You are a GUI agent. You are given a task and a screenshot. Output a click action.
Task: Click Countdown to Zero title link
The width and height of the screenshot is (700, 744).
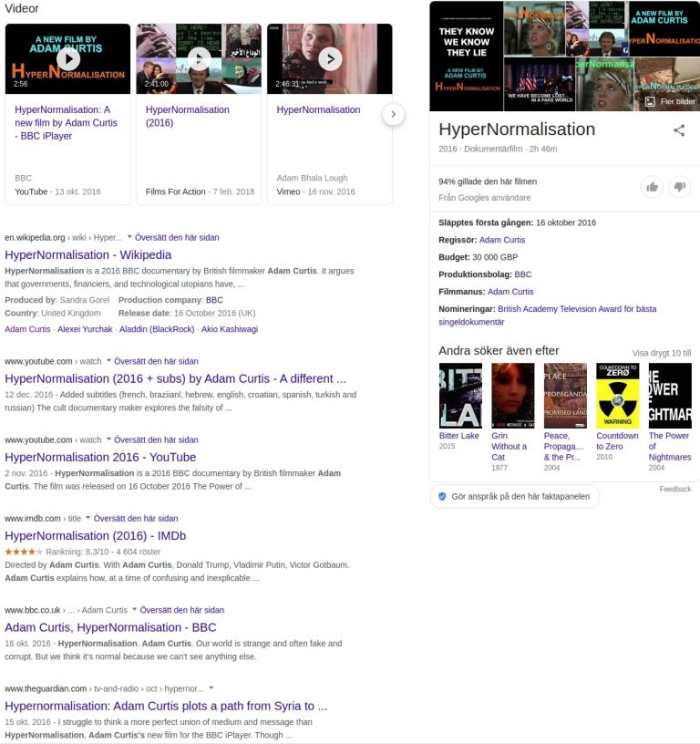click(617, 440)
